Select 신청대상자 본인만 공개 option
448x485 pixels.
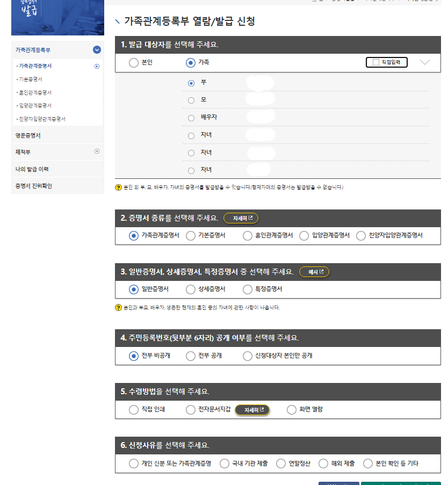click(x=248, y=356)
